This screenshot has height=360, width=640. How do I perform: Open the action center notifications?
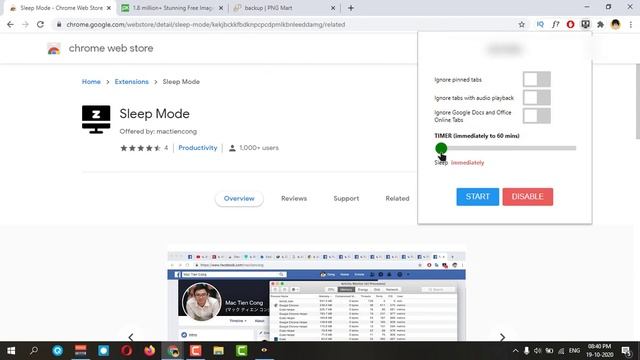click(627, 351)
